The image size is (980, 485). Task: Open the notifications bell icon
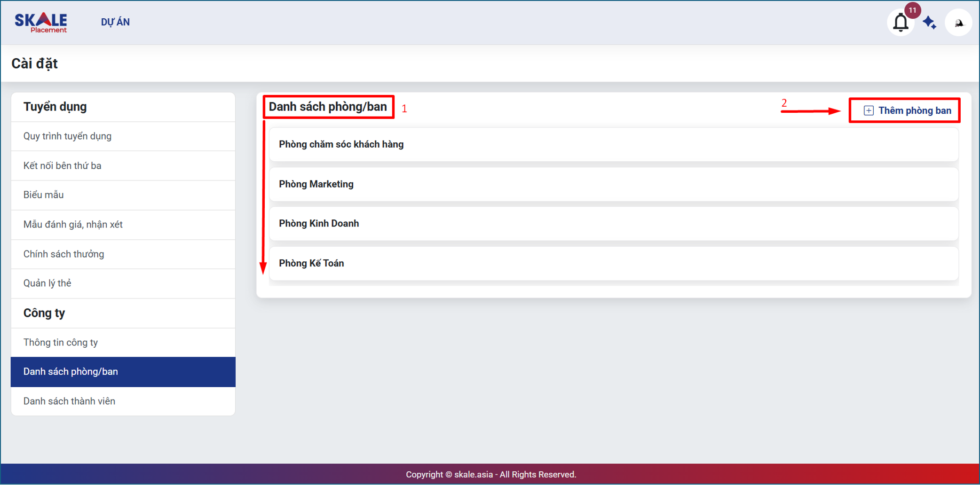tap(900, 23)
